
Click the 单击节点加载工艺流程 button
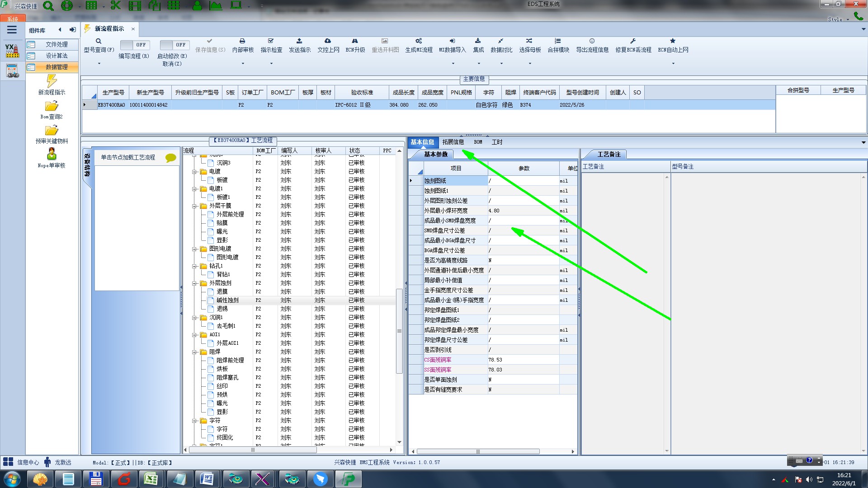128,157
